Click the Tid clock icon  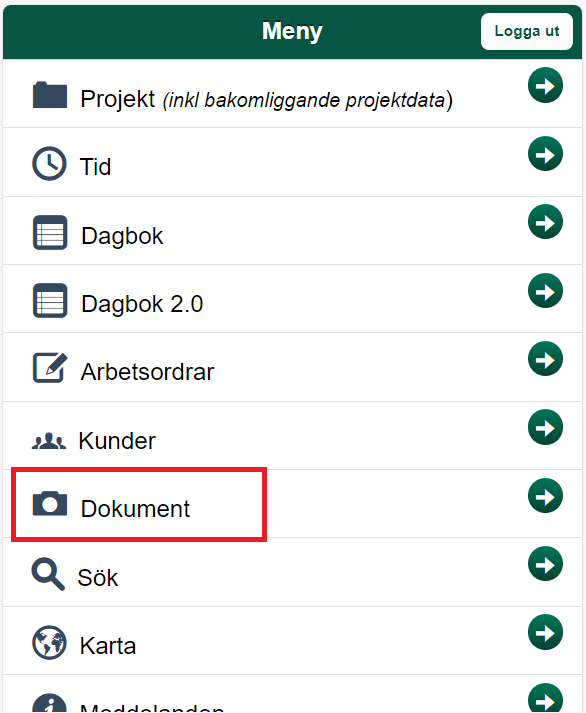point(49,163)
